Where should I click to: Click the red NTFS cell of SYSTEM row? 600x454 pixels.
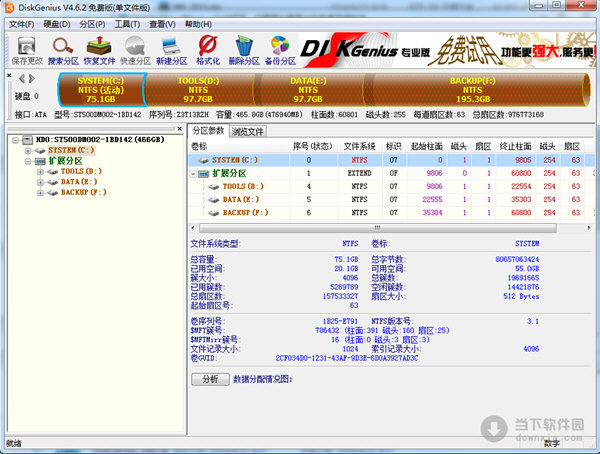pyautogui.click(x=359, y=160)
